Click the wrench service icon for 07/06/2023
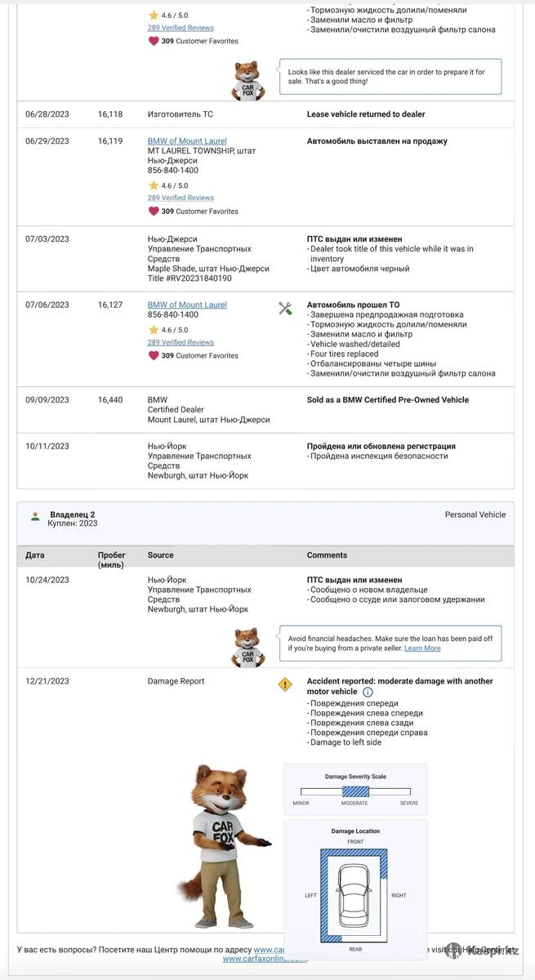Image resolution: width=535 pixels, height=980 pixels. point(285,308)
